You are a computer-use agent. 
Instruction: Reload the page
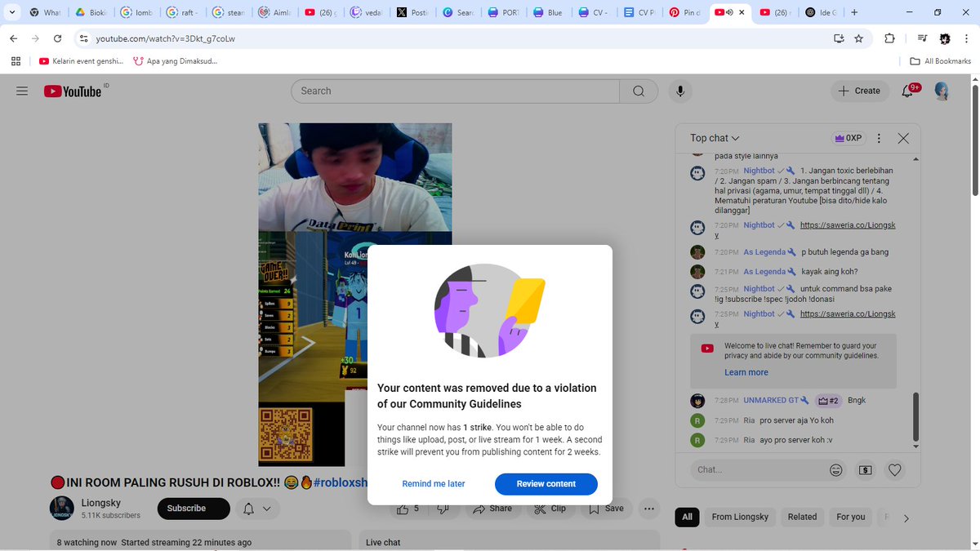tap(57, 38)
